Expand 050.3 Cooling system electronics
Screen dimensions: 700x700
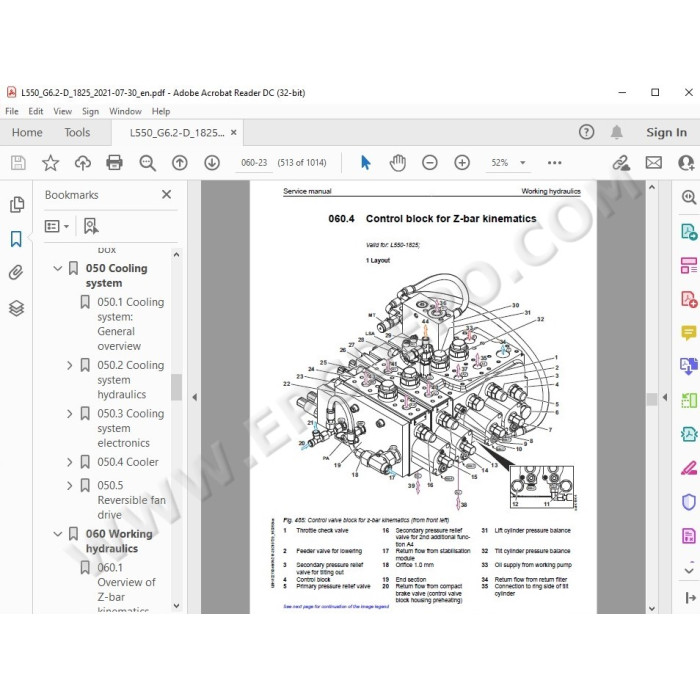[70, 414]
